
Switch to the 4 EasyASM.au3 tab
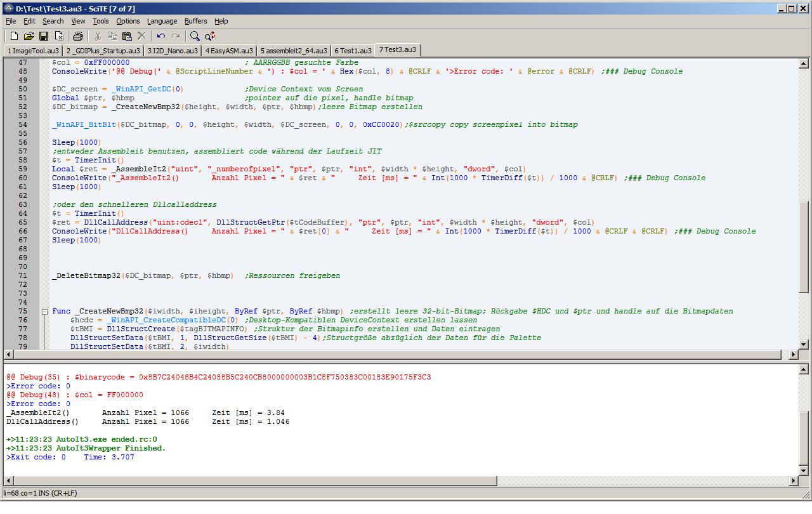228,50
